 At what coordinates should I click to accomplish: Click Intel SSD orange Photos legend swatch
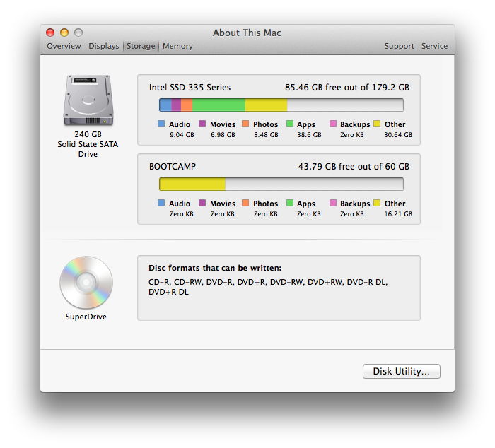tap(245, 124)
